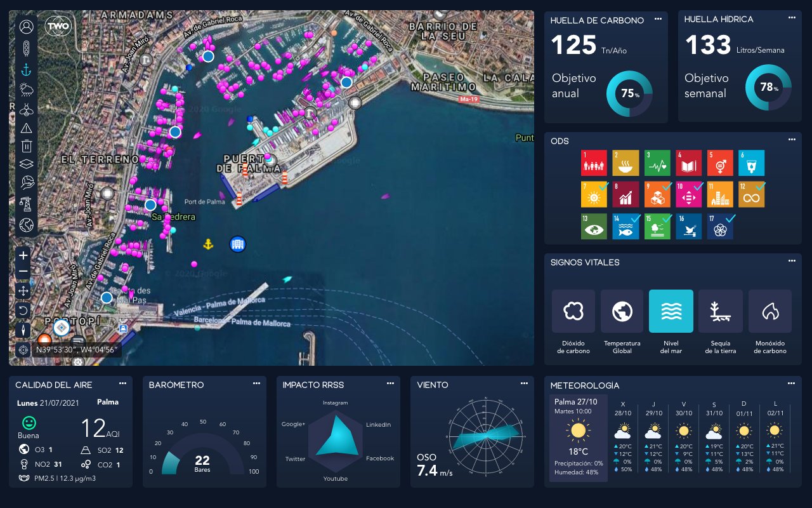The width and height of the screenshot is (812, 508).
Task: Open the map layers stack icon
Action: [x=26, y=164]
